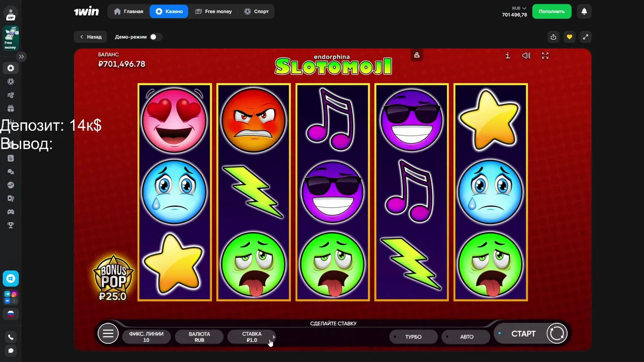Viewport: 644px width, 362px height.
Task: Toggle the Демо-режим switch
Action: pyautogui.click(x=153, y=37)
